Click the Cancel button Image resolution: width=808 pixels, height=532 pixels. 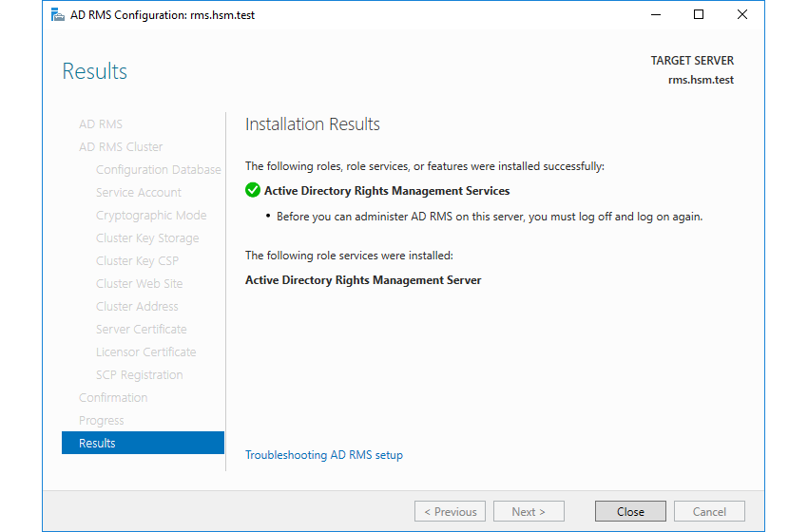coord(709,511)
